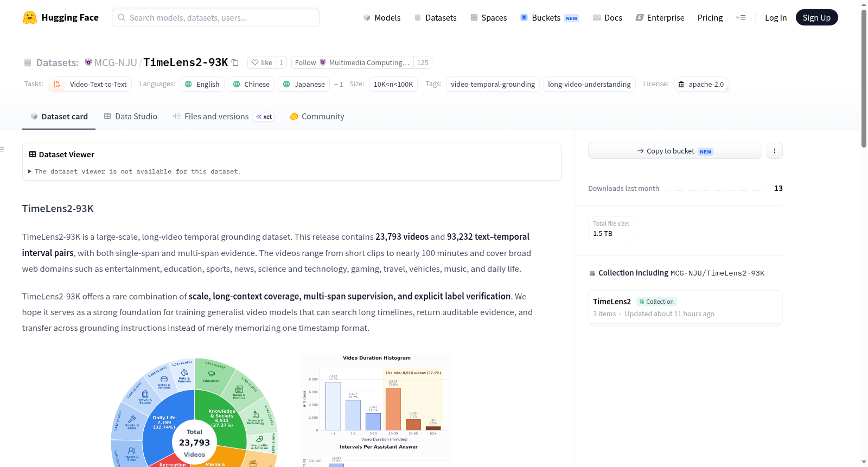Open the Community tab
Viewport: 868px width, 467px height.
coord(317,117)
